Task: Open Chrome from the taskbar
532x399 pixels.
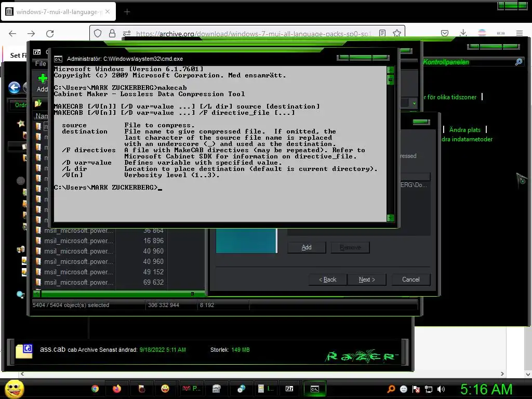Action: point(95,389)
